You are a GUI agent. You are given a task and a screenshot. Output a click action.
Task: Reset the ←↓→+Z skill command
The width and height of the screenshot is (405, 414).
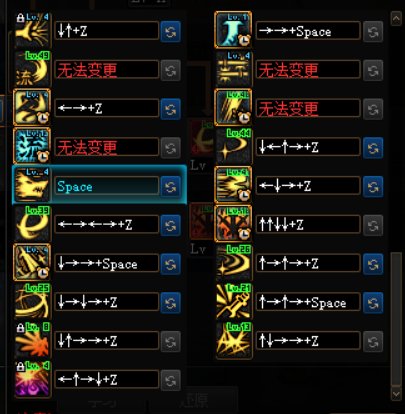click(x=373, y=186)
